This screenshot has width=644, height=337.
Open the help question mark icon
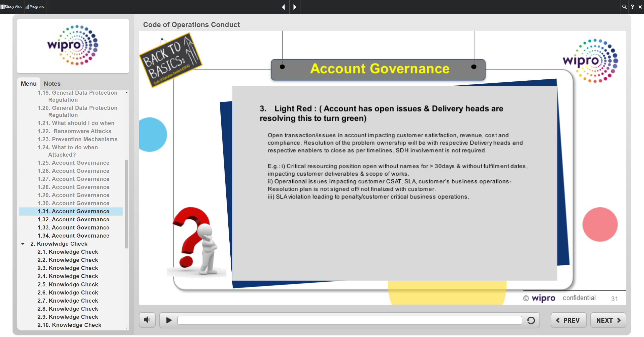pos(632,7)
